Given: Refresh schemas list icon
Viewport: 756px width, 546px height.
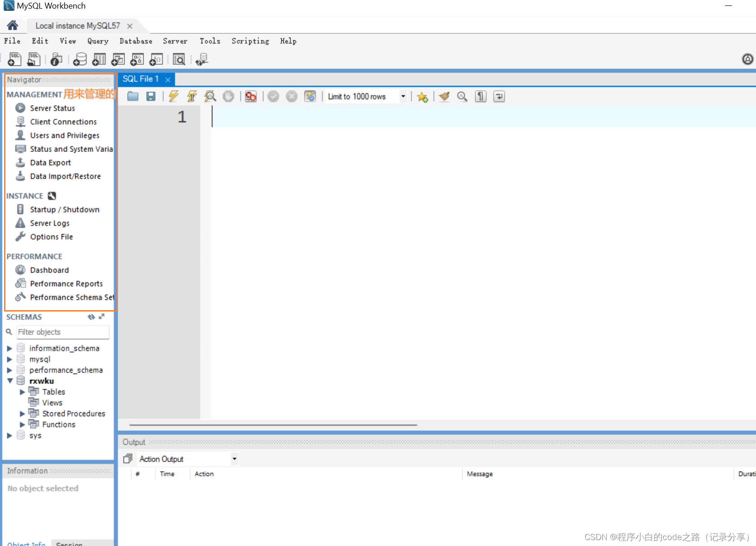Looking at the screenshot, I should (91, 317).
